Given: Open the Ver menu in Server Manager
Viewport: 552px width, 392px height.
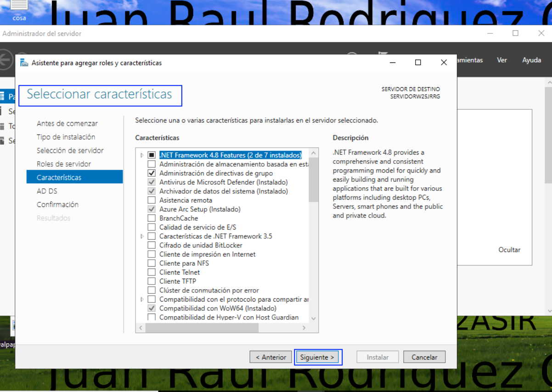Looking at the screenshot, I should point(502,60).
